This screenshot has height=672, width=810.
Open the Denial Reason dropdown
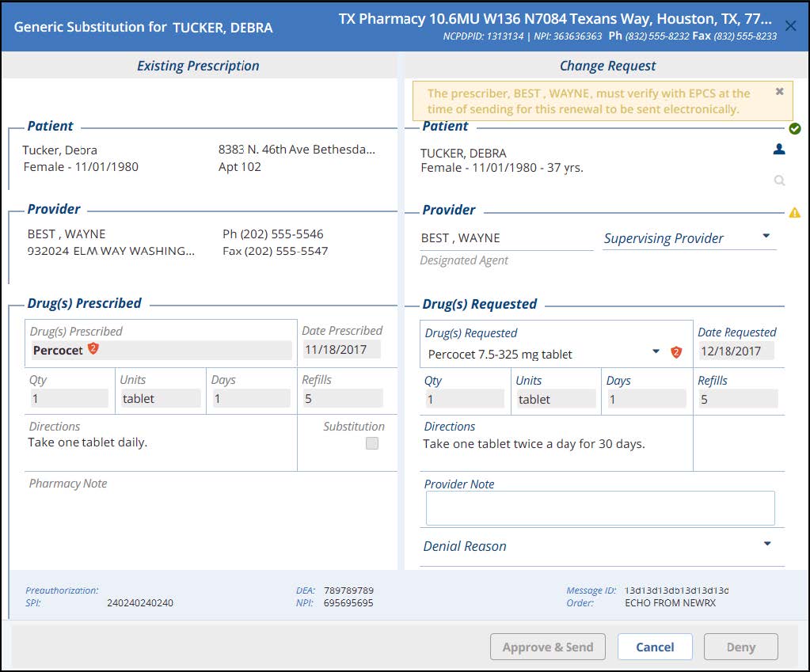coord(766,544)
